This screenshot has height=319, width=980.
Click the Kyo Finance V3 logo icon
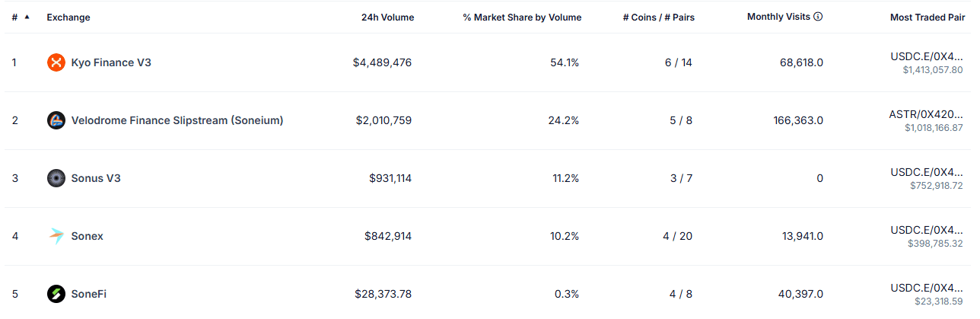point(56,62)
